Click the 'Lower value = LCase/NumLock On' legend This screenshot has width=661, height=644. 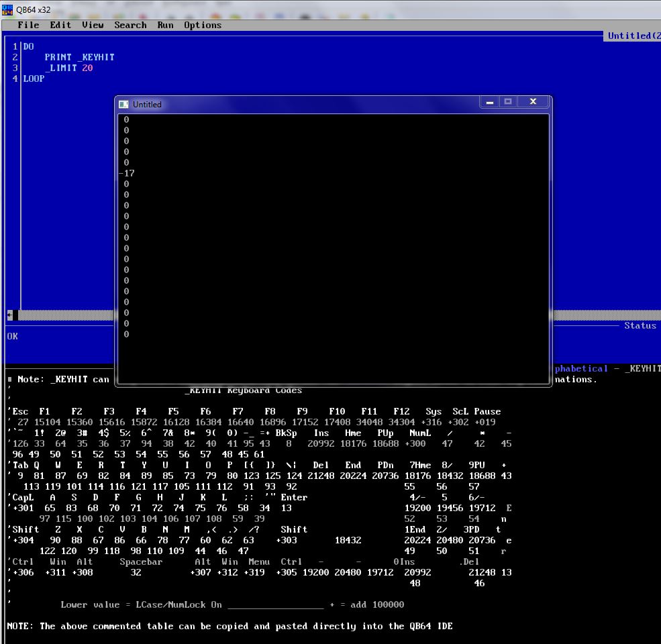click(x=141, y=605)
